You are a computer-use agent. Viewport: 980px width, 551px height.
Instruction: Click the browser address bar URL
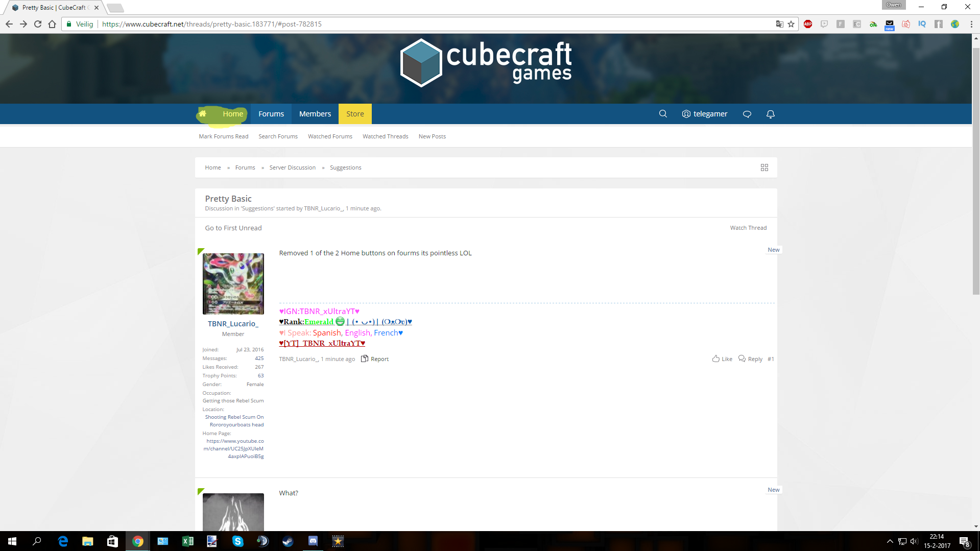tap(211, 24)
